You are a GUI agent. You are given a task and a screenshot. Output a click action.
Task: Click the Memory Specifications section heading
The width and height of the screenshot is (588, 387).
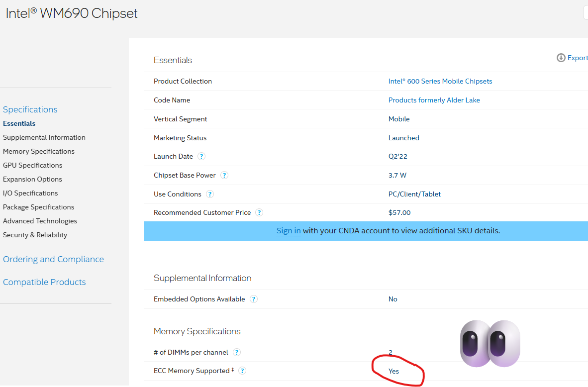point(197,331)
